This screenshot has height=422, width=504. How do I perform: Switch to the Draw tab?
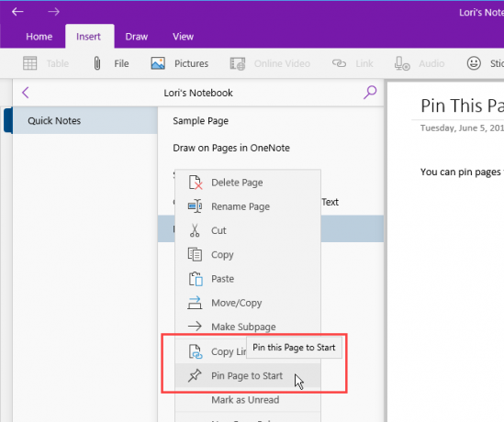pos(137,37)
